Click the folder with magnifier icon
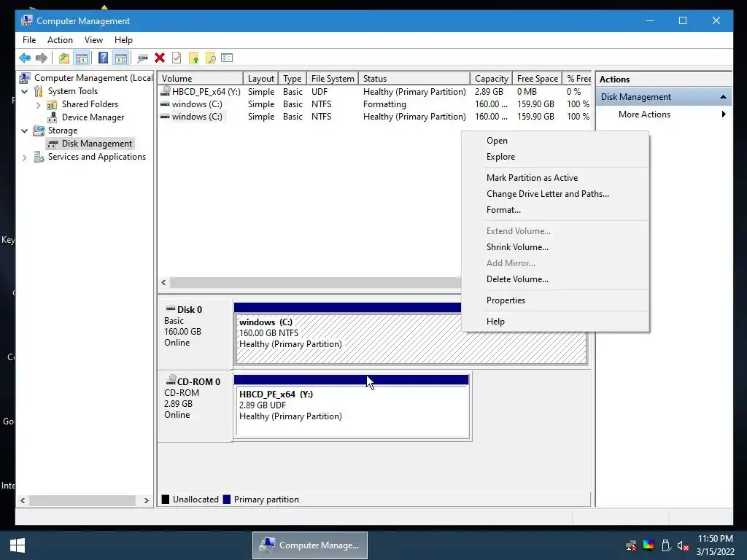747x560 pixels. (x=211, y=58)
